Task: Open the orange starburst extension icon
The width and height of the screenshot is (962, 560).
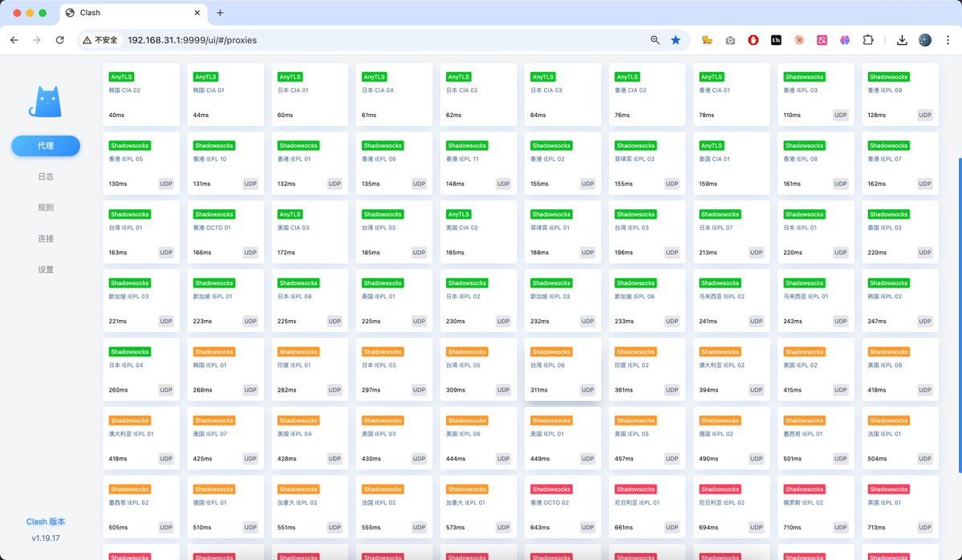Action: pyautogui.click(x=799, y=40)
